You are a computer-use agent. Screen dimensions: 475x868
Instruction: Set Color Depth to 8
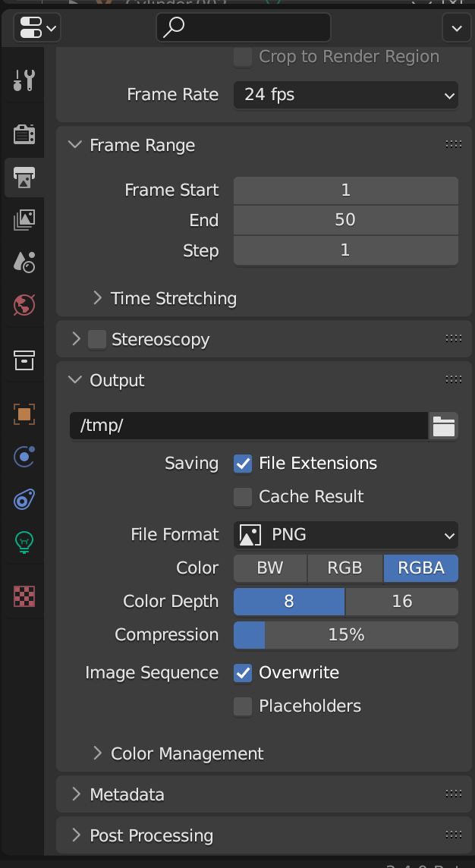[x=289, y=602]
